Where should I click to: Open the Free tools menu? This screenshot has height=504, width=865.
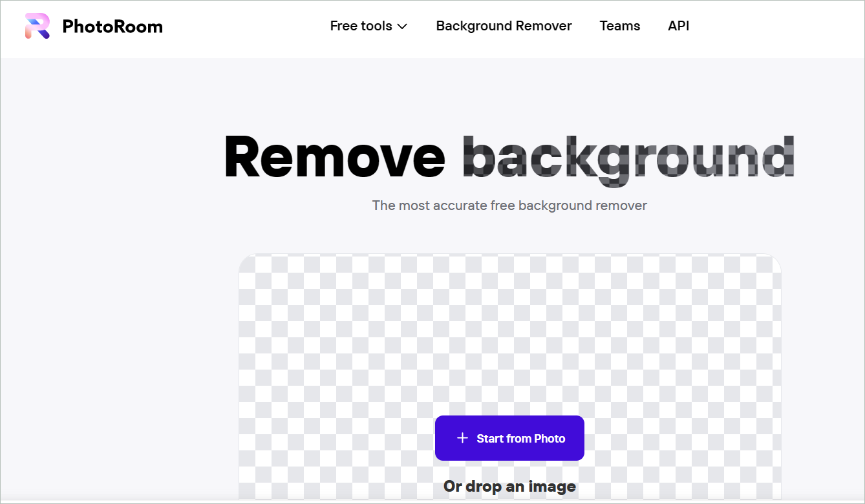click(361, 26)
